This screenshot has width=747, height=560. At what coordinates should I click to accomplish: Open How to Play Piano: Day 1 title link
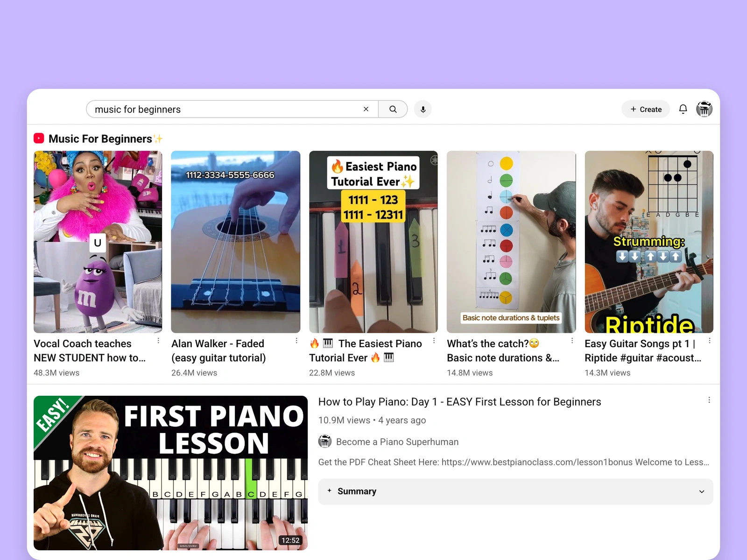point(460,402)
